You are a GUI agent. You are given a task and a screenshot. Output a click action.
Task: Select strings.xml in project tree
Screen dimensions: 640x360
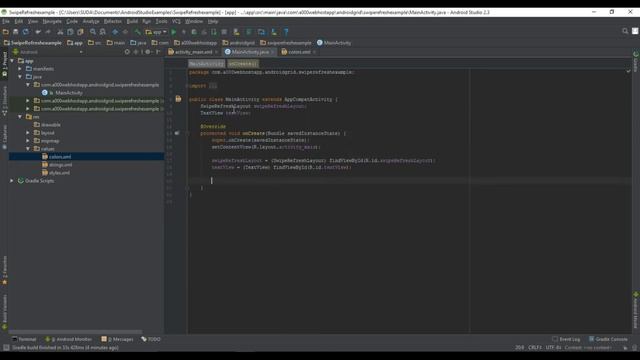(60, 165)
